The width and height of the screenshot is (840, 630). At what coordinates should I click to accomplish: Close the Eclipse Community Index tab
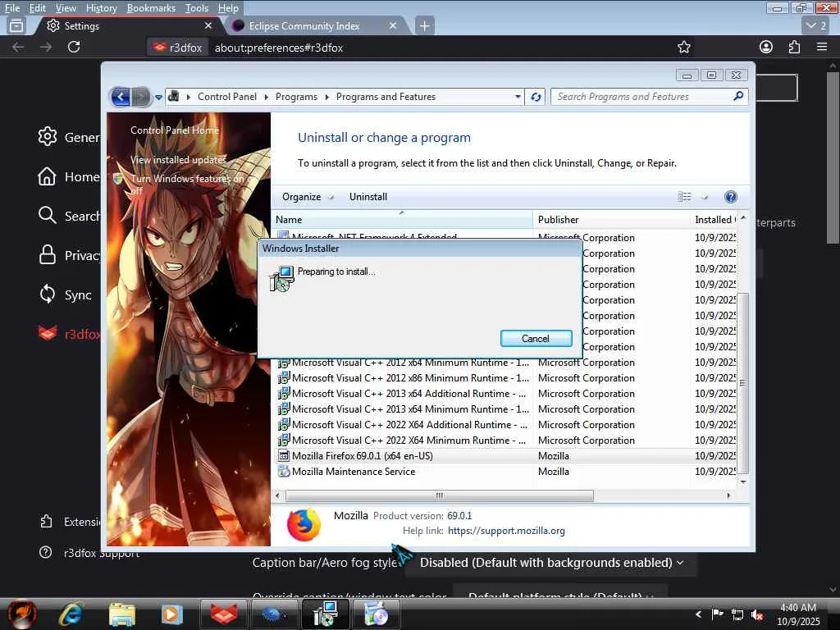[393, 25]
